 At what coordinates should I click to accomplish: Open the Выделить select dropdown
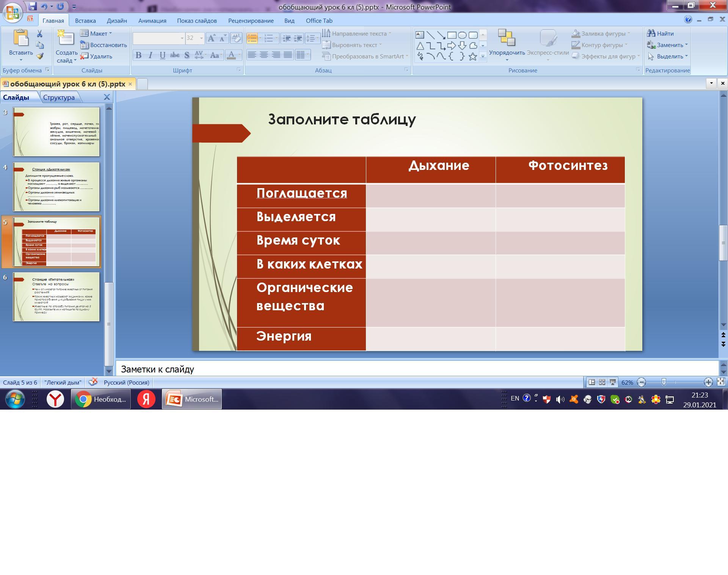click(669, 56)
